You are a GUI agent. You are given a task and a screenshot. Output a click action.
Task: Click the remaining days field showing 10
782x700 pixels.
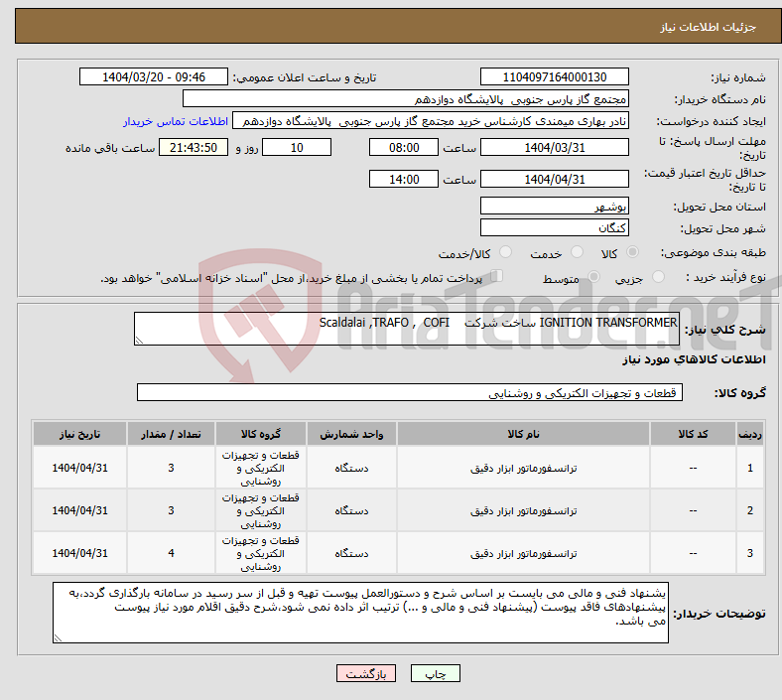pyautogui.click(x=297, y=148)
